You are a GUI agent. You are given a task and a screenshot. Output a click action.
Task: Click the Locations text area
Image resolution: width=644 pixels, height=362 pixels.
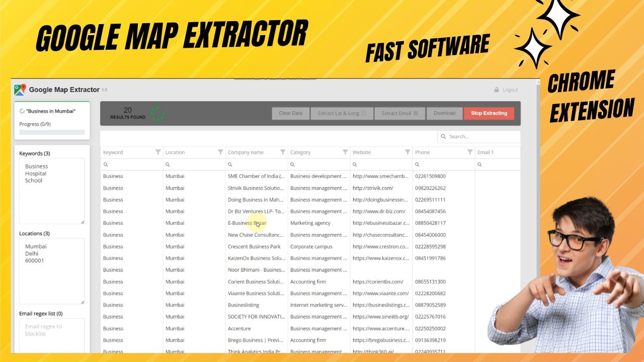click(52, 271)
